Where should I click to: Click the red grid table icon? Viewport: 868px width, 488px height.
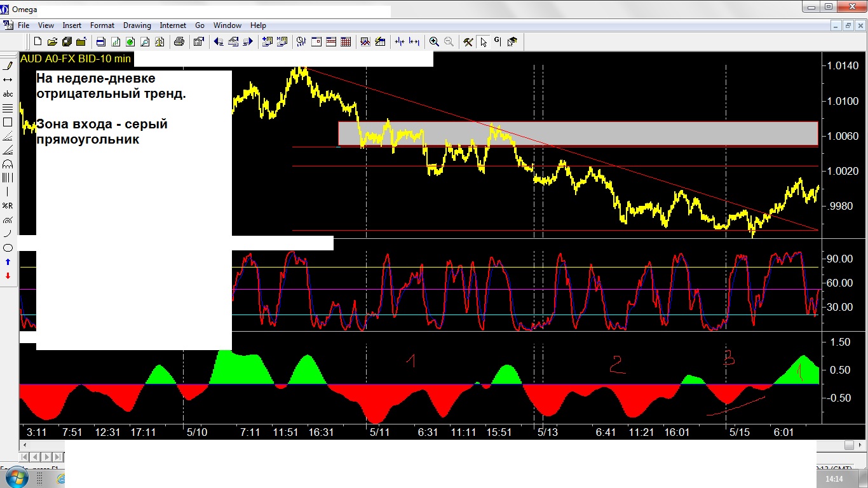[346, 42]
